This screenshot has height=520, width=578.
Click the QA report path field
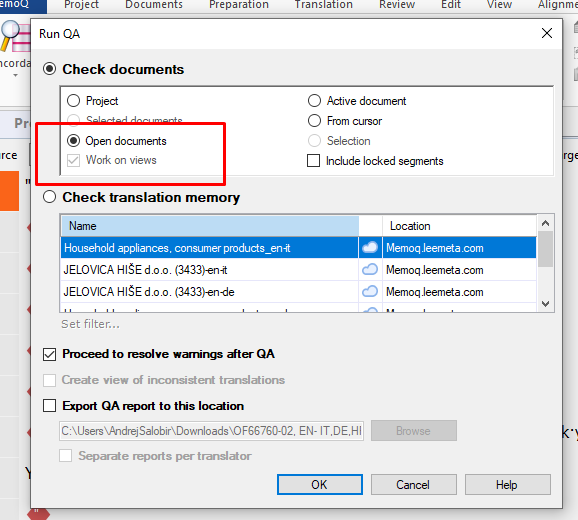pyautogui.click(x=212, y=431)
